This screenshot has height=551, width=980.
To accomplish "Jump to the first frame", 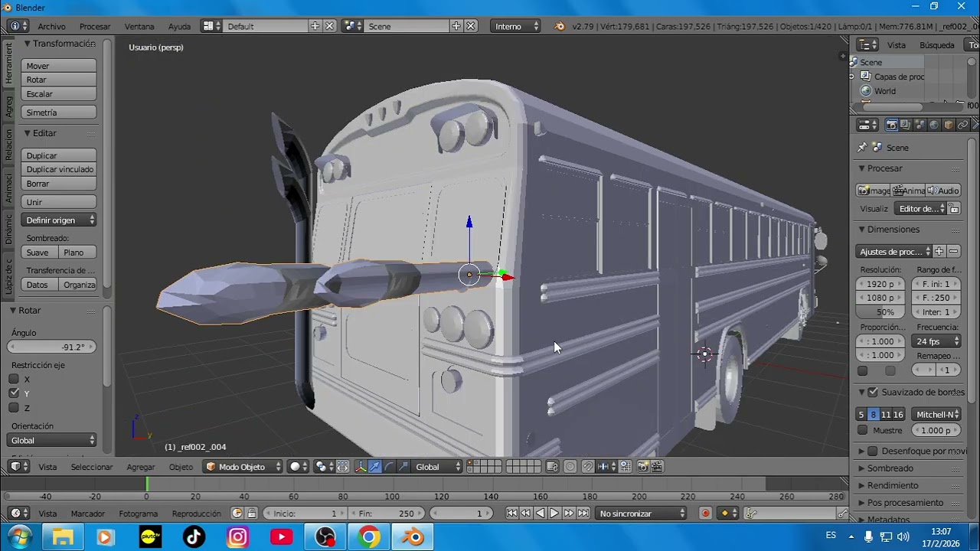I will pos(511,514).
